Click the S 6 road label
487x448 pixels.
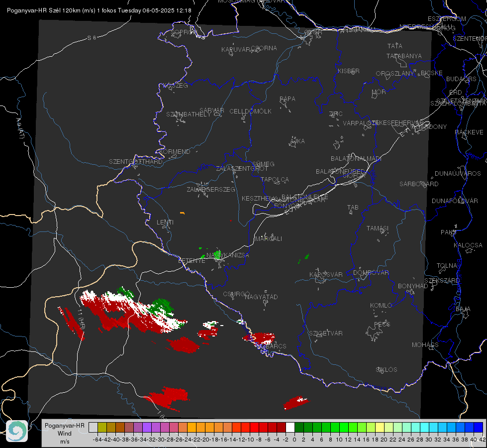coord(92,38)
